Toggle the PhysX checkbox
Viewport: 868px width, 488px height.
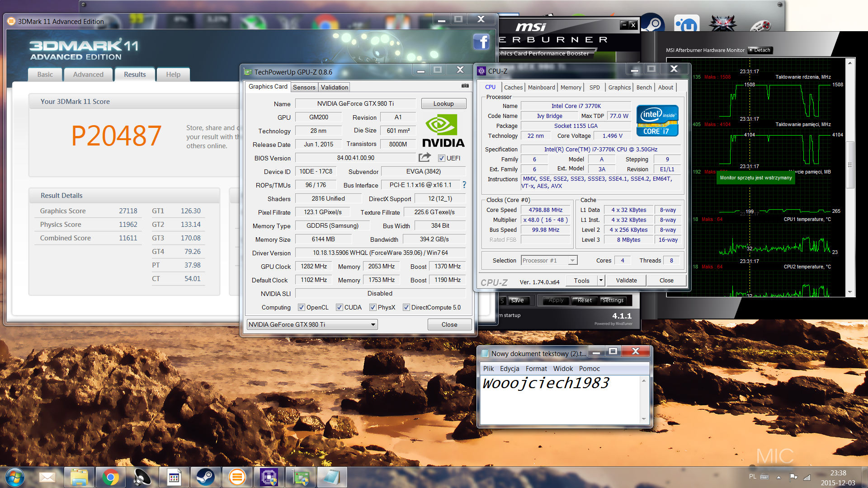(x=373, y=307)
